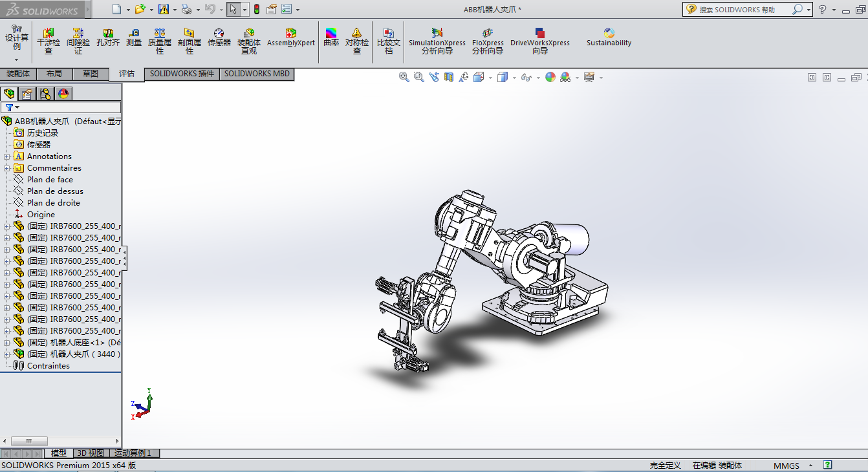Screen dimensions: 868x472
Task: Open the 传感器 sensor tool
Action: [x=219, y=38]
